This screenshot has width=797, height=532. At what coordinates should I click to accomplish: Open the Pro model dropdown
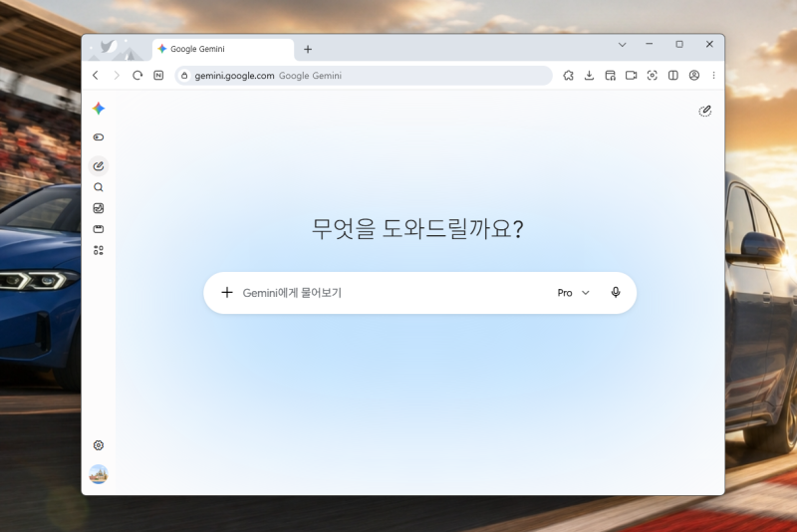574,293
